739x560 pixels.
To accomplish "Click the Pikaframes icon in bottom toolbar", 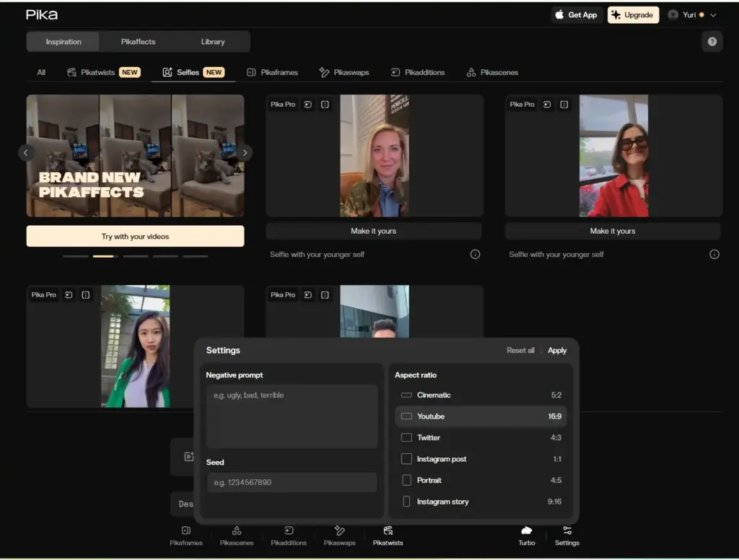I will tap(186, 530).
